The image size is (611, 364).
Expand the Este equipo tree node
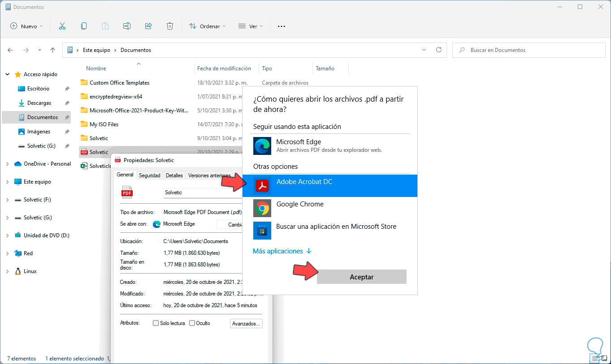(x=8, y=182)
